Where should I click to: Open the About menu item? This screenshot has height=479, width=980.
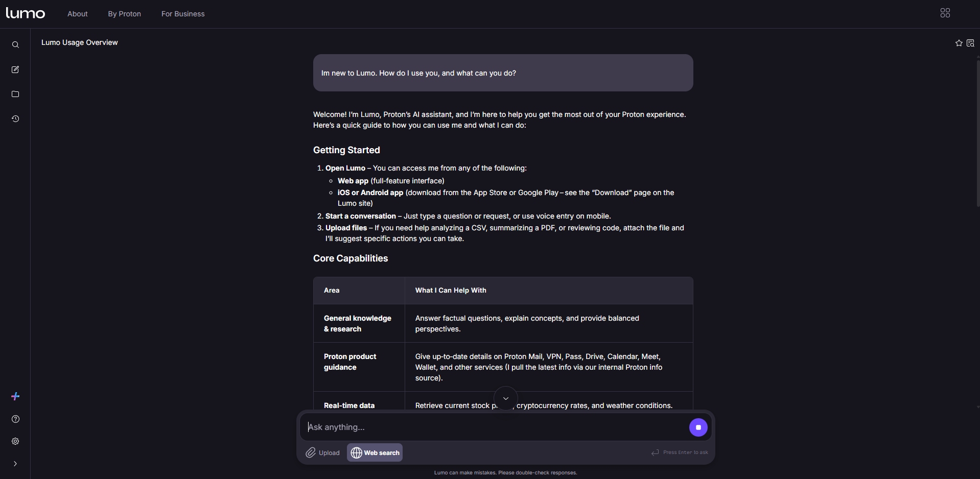click(78, 14)
